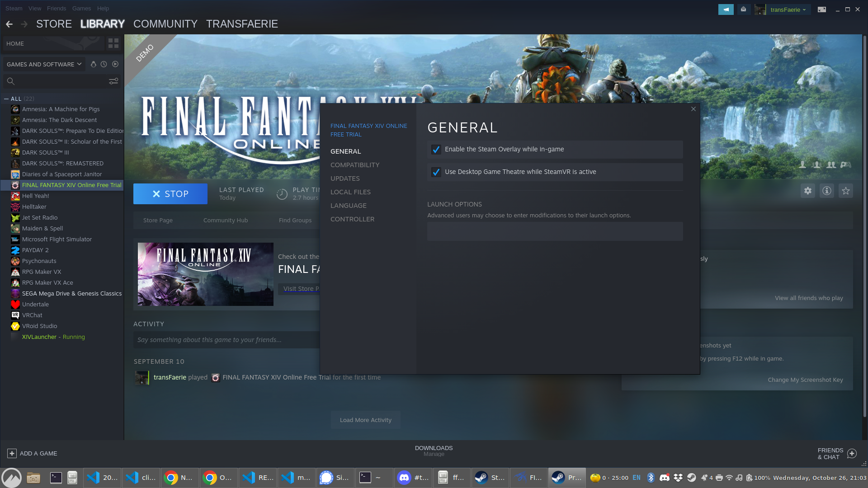Click the Steam icon in the system tray
This screenshot has height=488, width=868.
pyautogui.click(x=691, y=477)
